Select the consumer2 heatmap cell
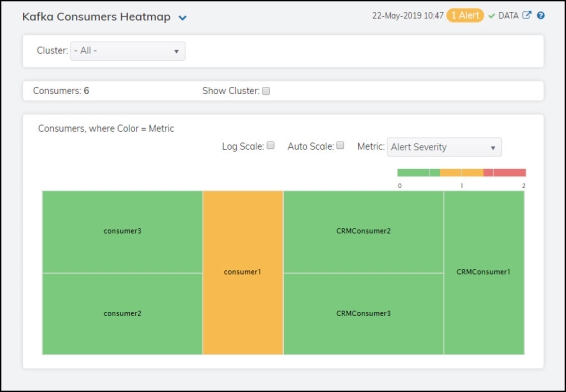566x392 pixels. 122,314
